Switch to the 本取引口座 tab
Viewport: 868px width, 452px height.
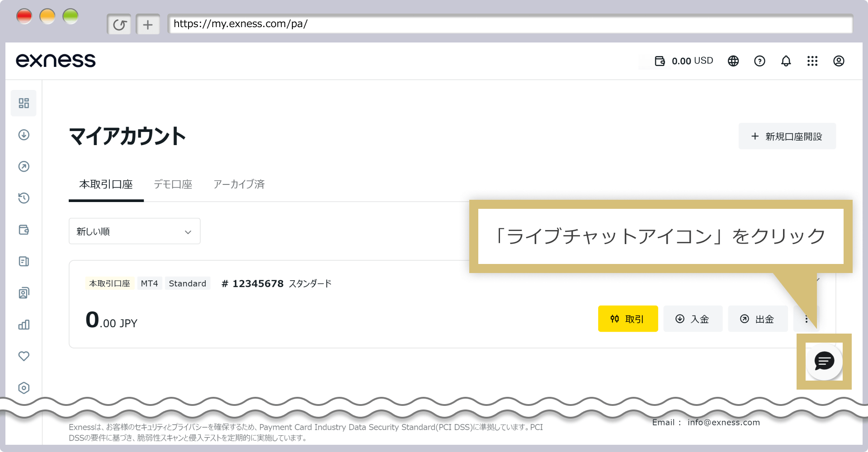pyautogui.click(x=106, y=184)
